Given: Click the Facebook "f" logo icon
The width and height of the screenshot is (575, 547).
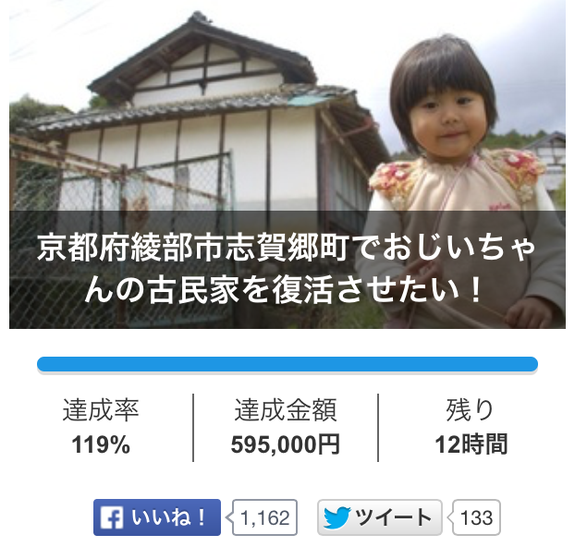Looking at the screenshot, I should click(x=111, y=517).
